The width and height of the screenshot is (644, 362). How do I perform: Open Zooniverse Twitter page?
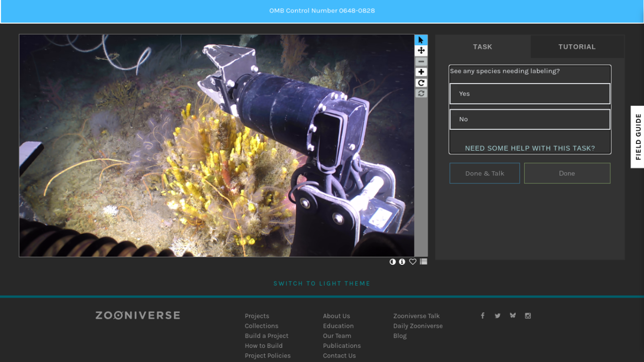coord(498,316)
